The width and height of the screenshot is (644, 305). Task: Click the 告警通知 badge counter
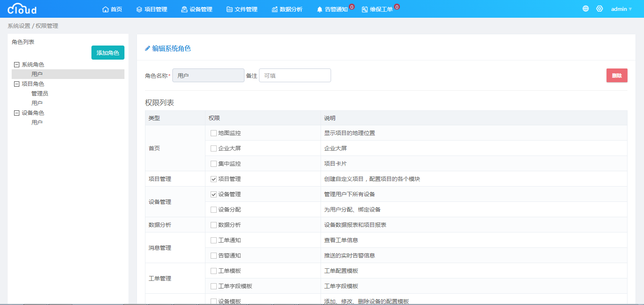352,7
